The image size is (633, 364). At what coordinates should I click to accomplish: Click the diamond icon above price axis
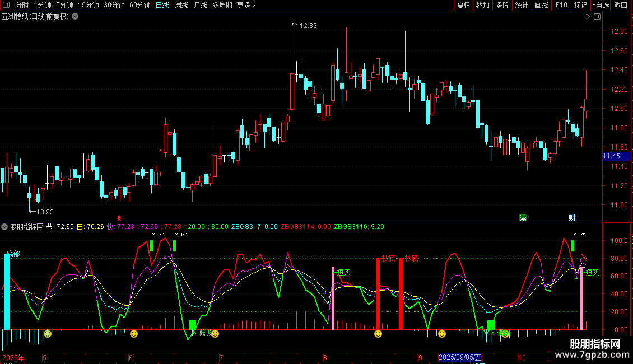point(587,17)
